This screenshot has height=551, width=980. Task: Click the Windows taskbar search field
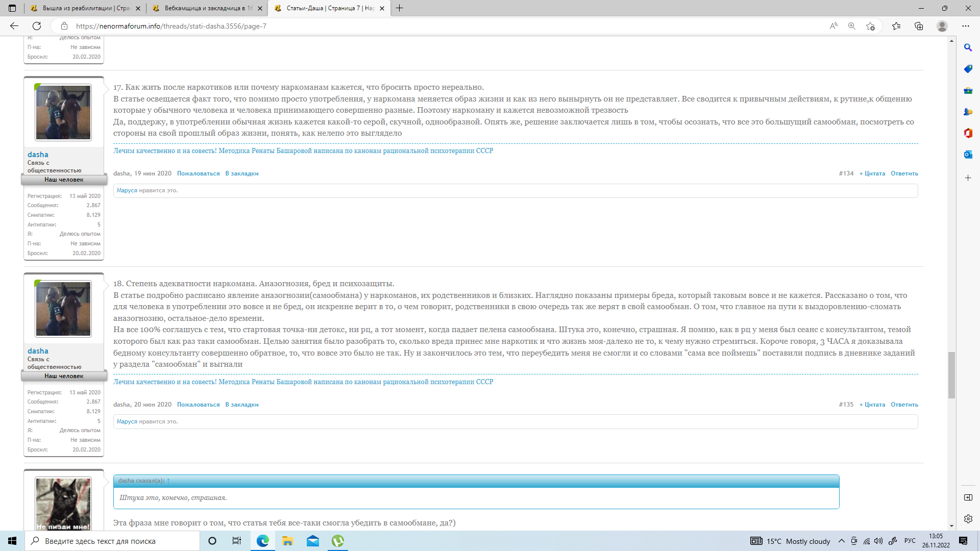[x=112, y=541]
